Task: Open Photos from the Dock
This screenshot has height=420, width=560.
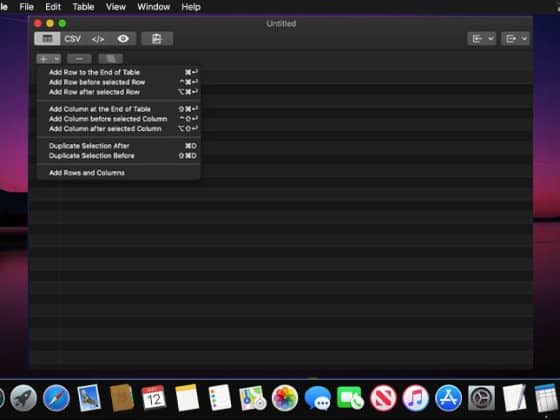Action: 285,398
